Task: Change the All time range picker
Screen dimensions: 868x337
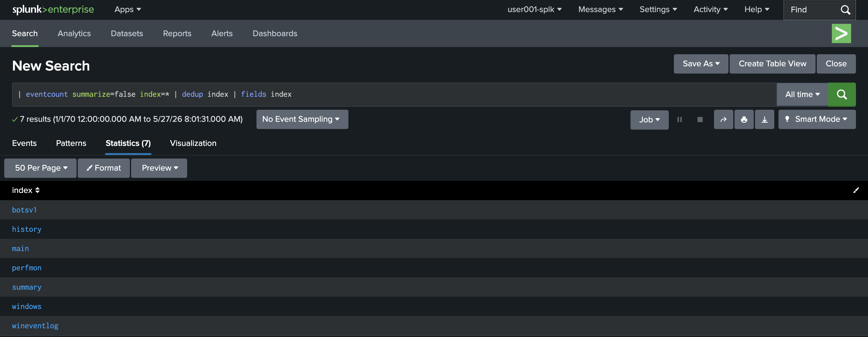Action: [x=802, y=94]
